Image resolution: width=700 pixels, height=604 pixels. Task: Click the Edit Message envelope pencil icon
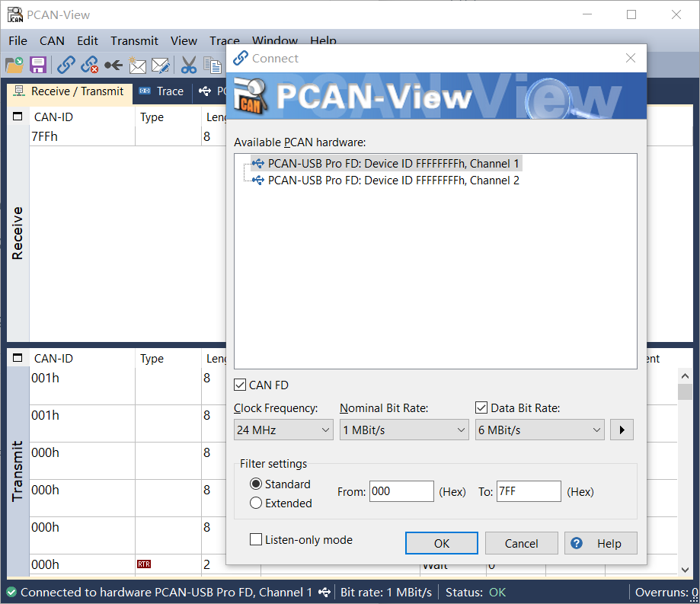pyautogui.click(x=161, y=66)
